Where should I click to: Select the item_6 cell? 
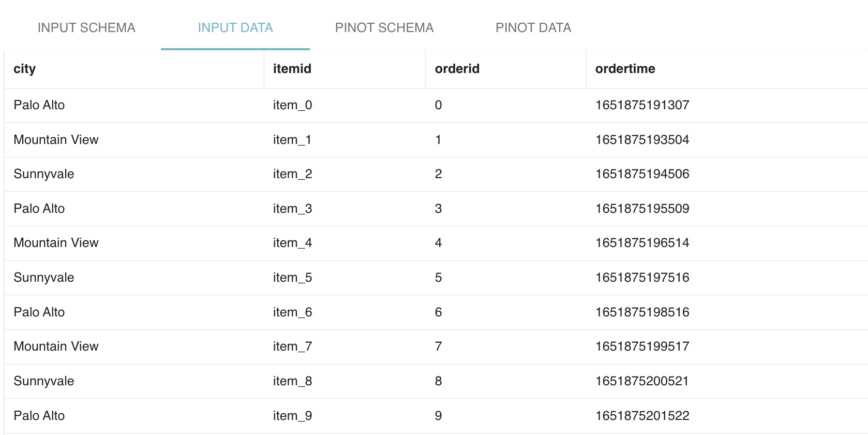(x=345, y=312)
